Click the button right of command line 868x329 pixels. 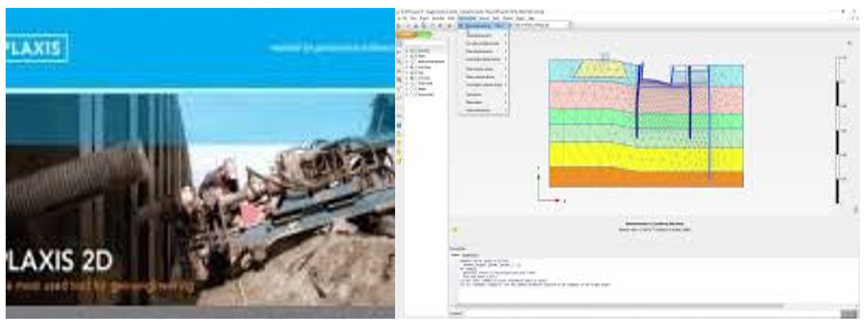(849, 314)
